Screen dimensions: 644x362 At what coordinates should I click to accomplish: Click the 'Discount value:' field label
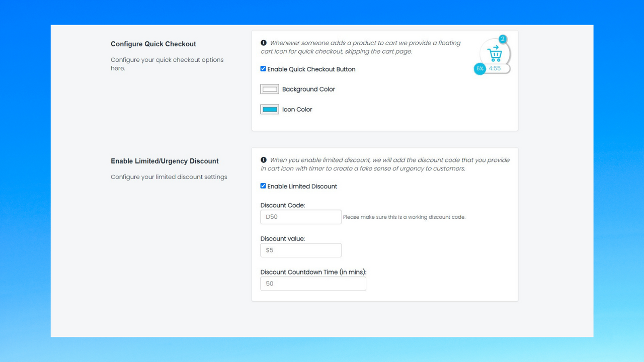click(283, 239)
